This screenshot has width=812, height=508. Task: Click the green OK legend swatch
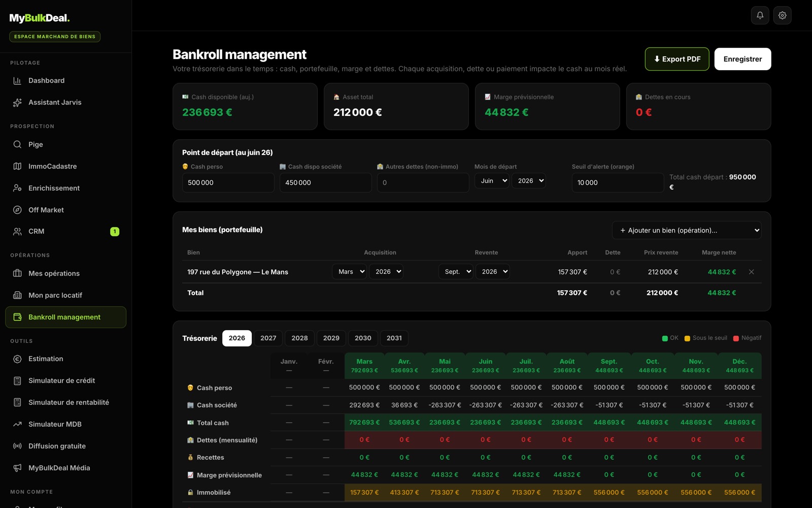click(x=665, y=338)
